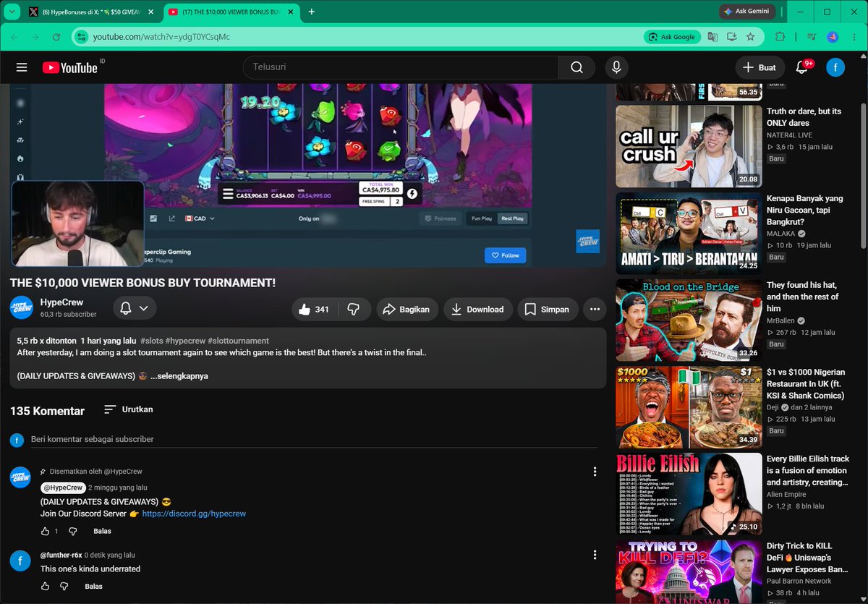Open Chrome media controls icon
Screen dimensions: 868x604
(x=811, y=36)
